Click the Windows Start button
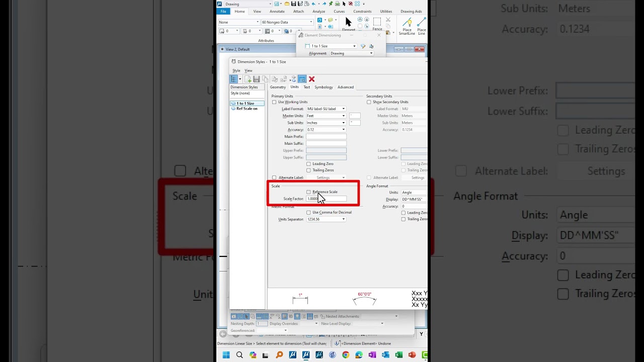Image resolution: width=644 pixels, height=362 pixels. coord(226,355)
